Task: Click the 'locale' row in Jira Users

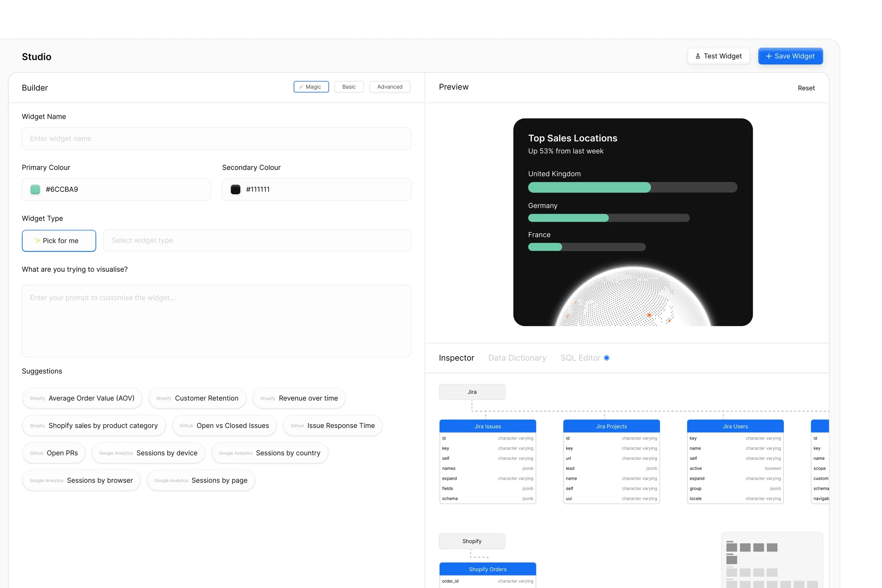Action: 735,499
